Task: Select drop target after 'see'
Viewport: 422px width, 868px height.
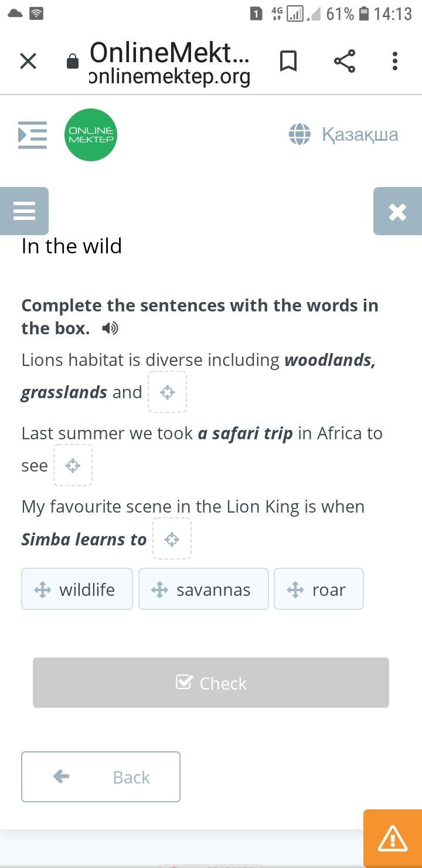Action: coord(73,466)
